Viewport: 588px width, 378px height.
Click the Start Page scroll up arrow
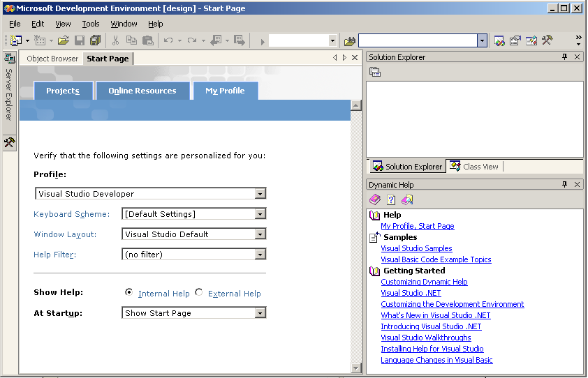356,105
